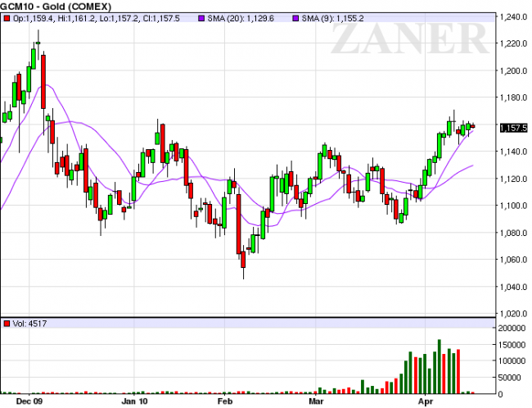The height and width of the screenshot is (408, 532).
Task: Click the 'Vol: 4517' volume label
Action: coord(29,324)
